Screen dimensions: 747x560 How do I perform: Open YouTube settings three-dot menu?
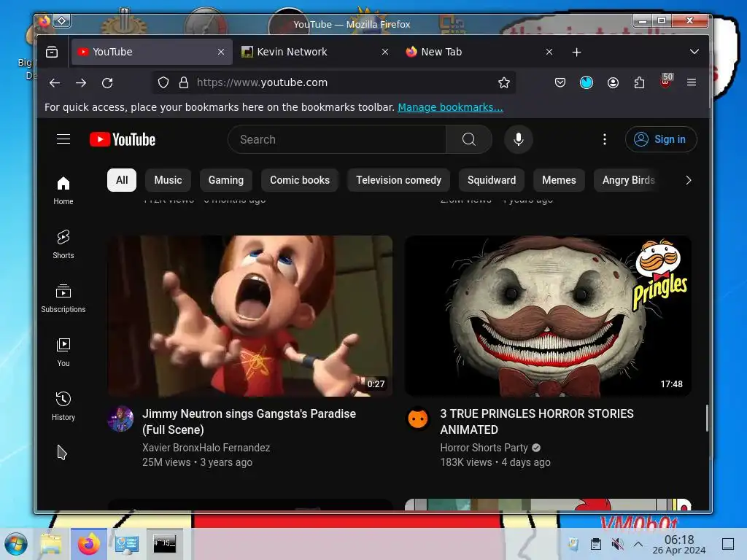coord(605,139)
